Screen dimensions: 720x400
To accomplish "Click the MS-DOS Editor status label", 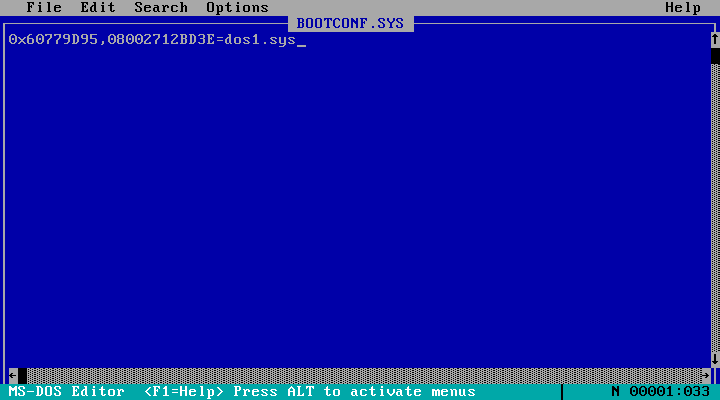I will click(67, 392).
